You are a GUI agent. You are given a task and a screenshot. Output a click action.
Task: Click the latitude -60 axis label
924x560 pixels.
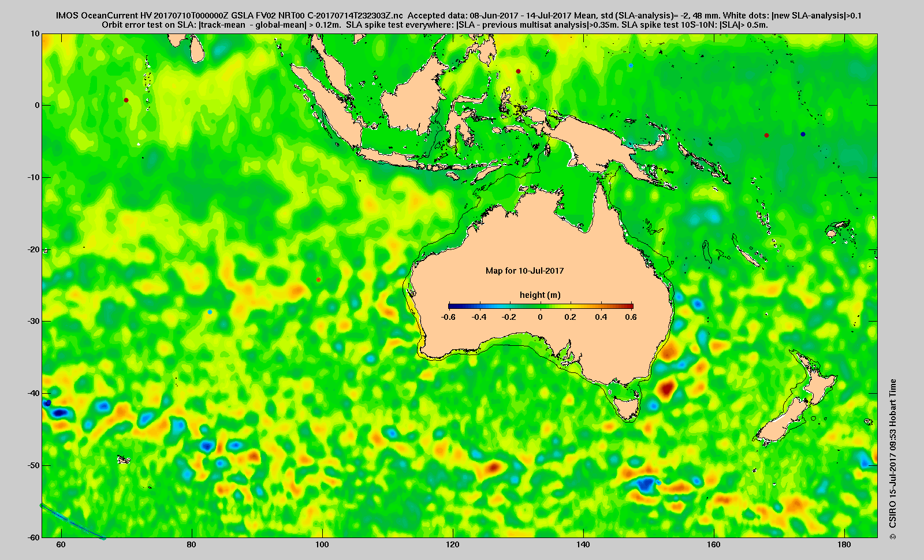coord(33,537)
